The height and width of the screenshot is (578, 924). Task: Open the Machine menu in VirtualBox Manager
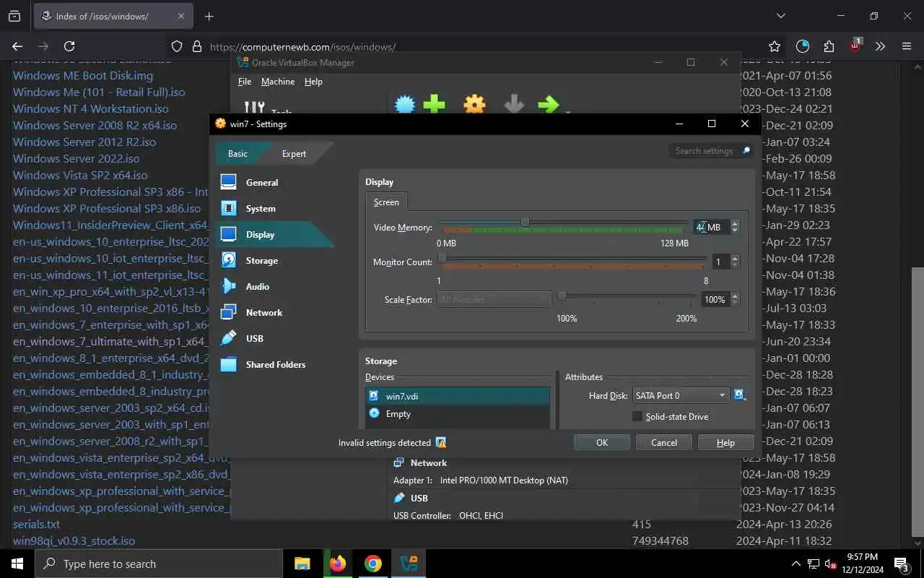(278, 82)
